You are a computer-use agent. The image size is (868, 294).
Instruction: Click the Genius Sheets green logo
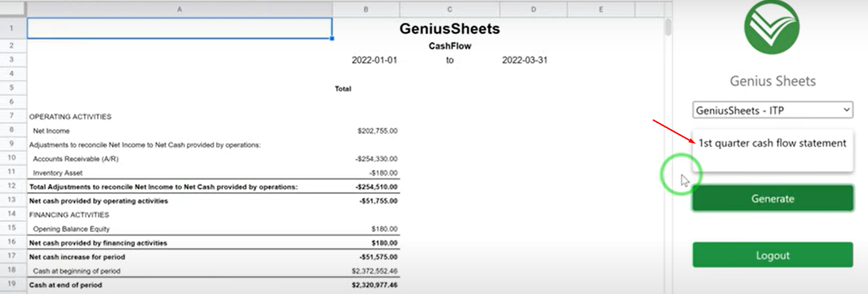coord(772,27)
